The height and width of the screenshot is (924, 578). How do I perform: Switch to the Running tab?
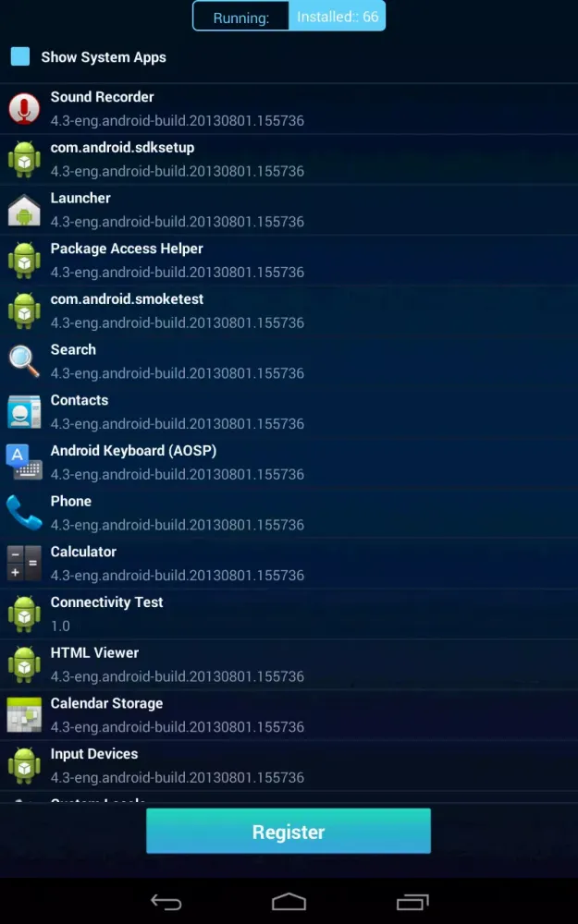[241, 17]
